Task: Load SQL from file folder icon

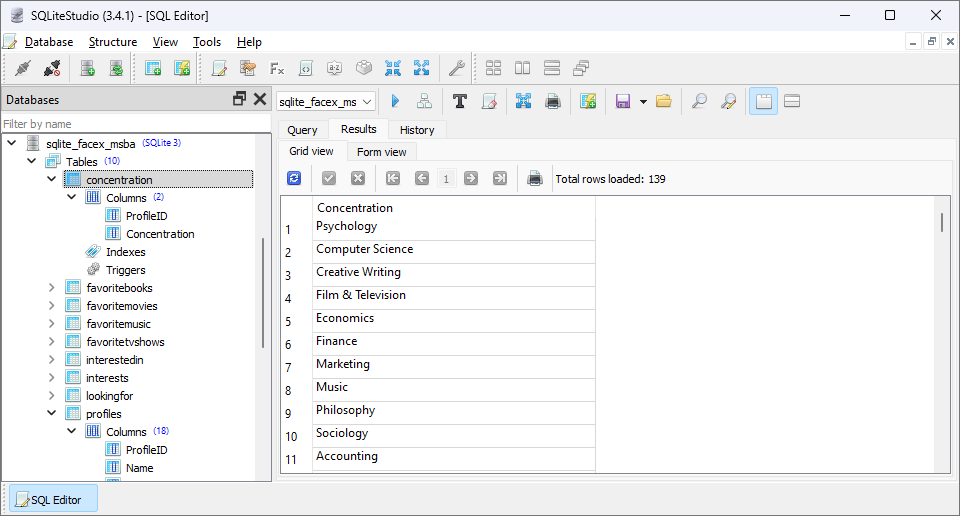Action: point(664,101)
